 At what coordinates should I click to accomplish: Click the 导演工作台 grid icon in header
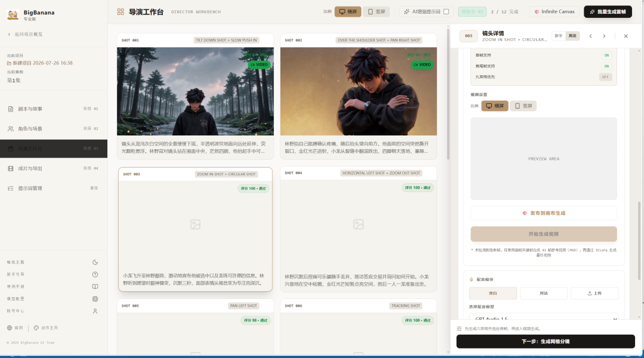[120, 12]
